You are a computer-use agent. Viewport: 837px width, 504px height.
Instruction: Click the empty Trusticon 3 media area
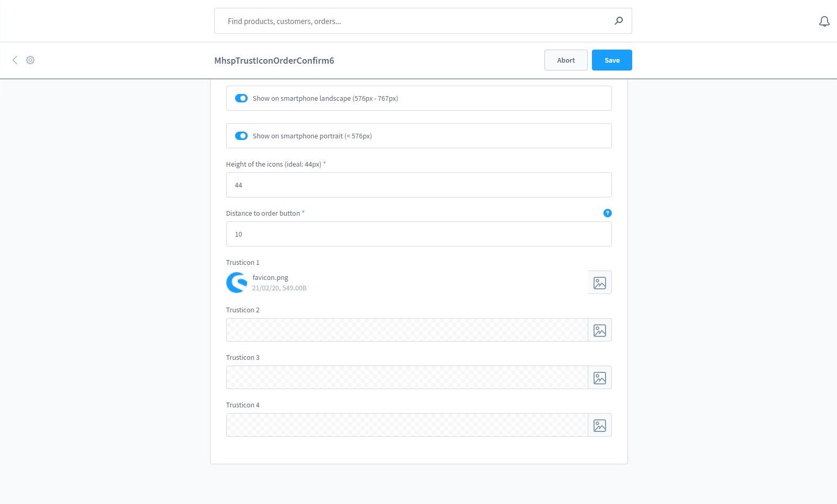(x=407, y=378)
